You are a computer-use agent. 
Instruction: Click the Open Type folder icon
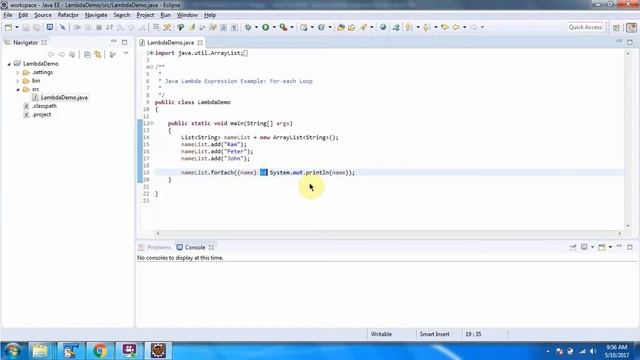(x=341, y=27)
